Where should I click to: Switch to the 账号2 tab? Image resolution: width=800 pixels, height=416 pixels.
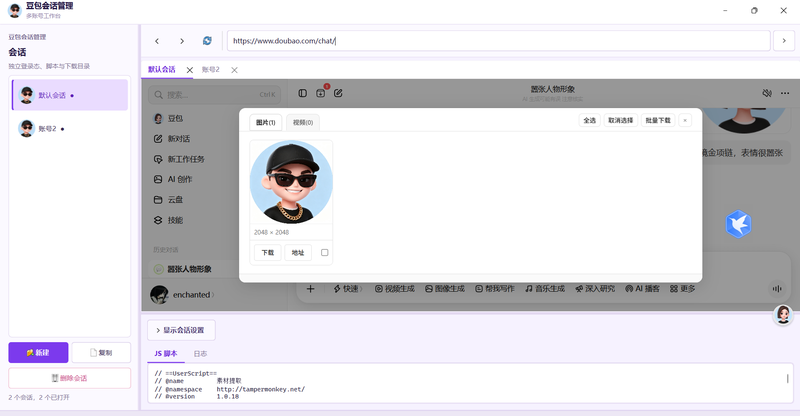click(211, 69)
